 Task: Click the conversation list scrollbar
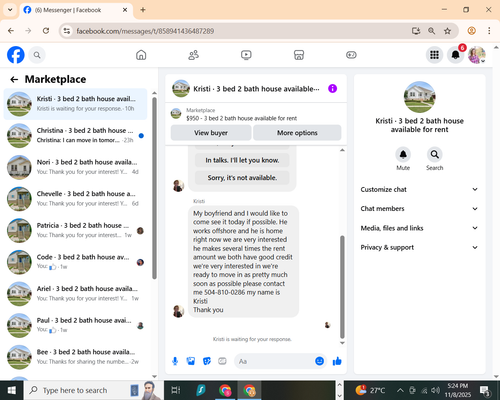click(x=154, y=188)
